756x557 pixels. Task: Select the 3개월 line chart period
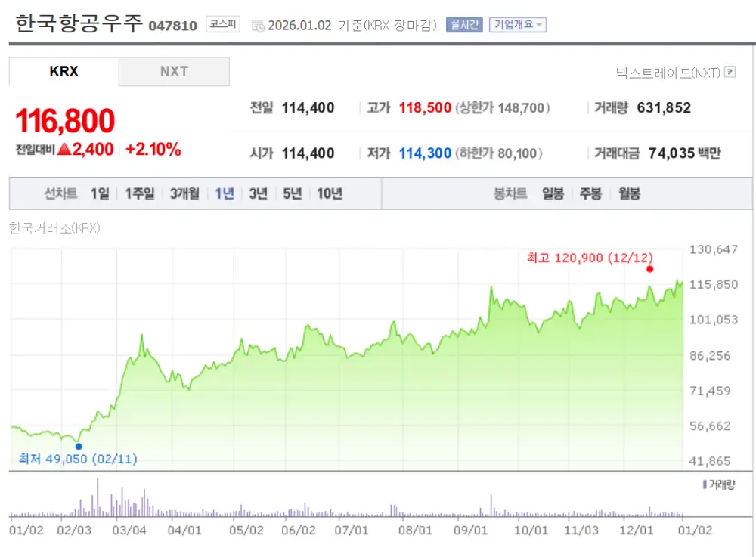point(184,193)
